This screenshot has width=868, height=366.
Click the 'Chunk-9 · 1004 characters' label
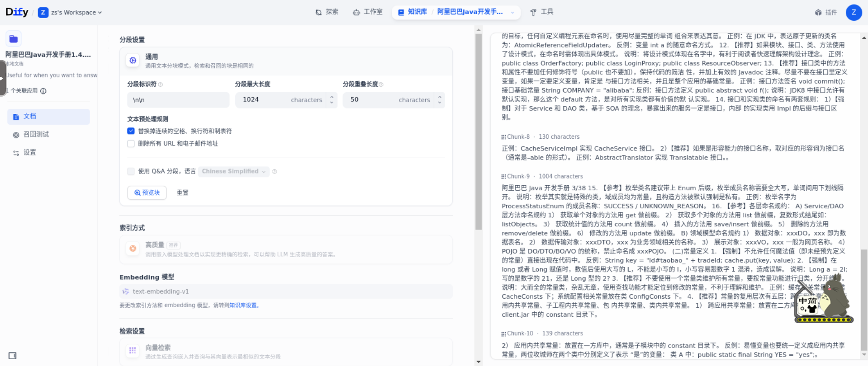545,177
